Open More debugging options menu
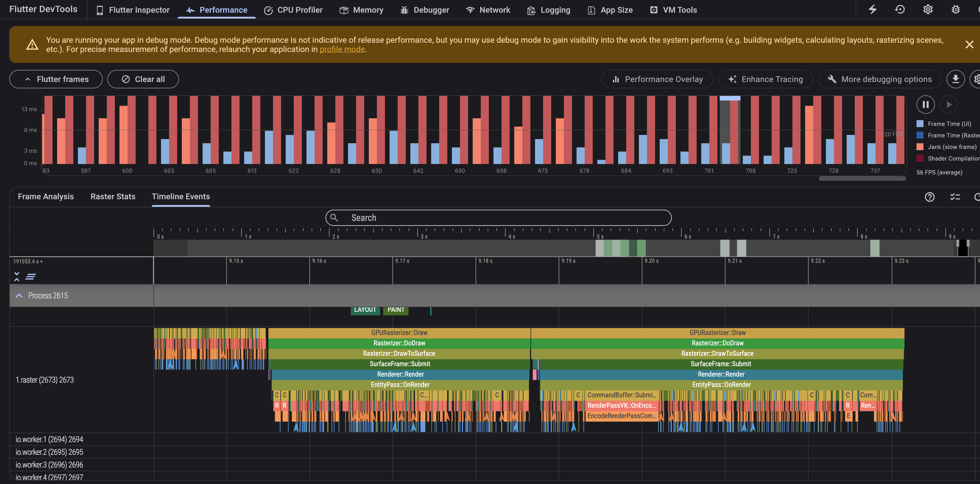The width and height of the screenshot is (980, 484). (879, 79)
